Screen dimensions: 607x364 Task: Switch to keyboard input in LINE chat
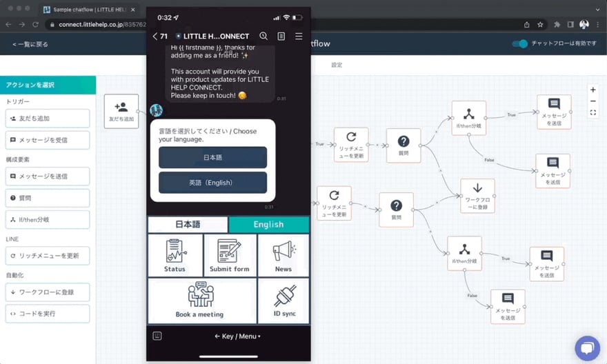click(x=157, y=336)
